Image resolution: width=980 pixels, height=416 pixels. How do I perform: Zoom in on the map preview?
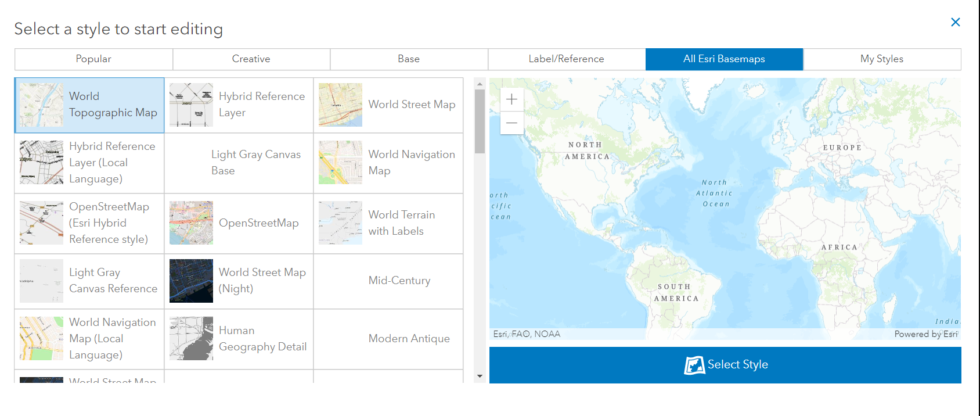pyautogui.click(x=511, y=99)
